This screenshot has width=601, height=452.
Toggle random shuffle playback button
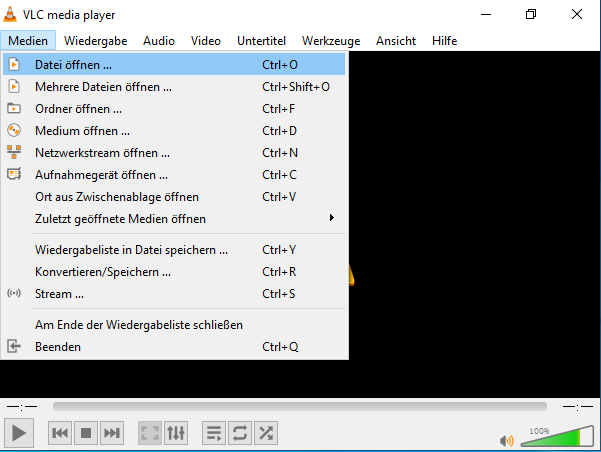(x=266, y=433)
